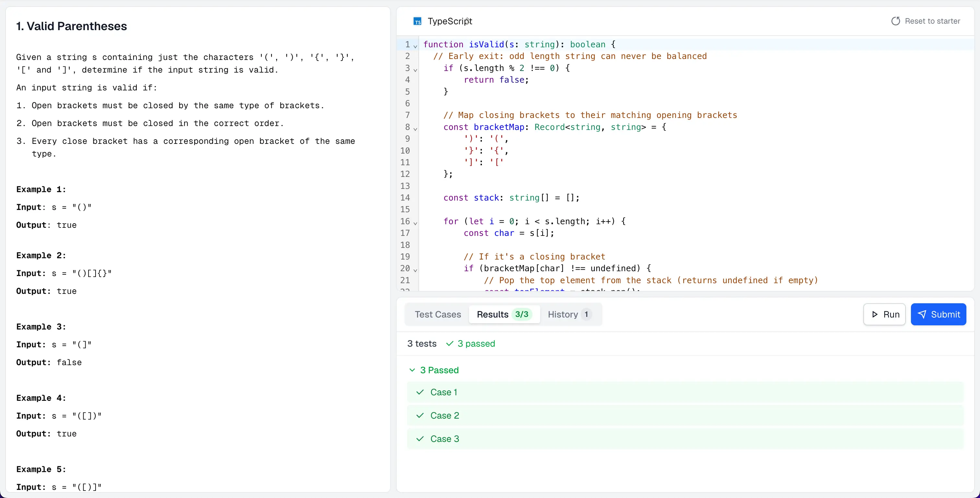Click the "If it's a closing bracket" comment

coord(534,257)
